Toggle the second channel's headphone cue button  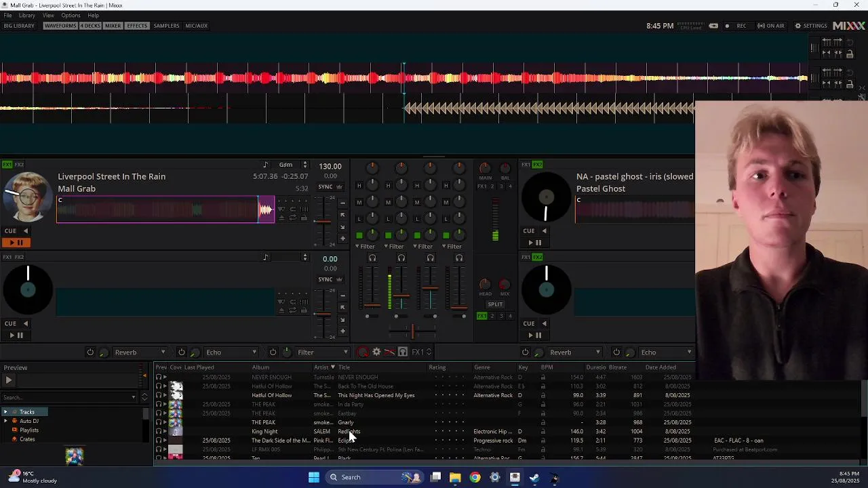[x=401, y=258]
